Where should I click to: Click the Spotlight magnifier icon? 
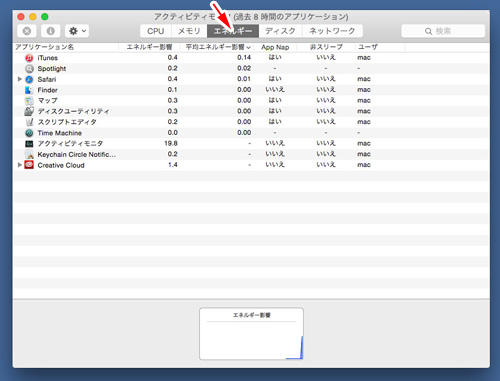29,68
